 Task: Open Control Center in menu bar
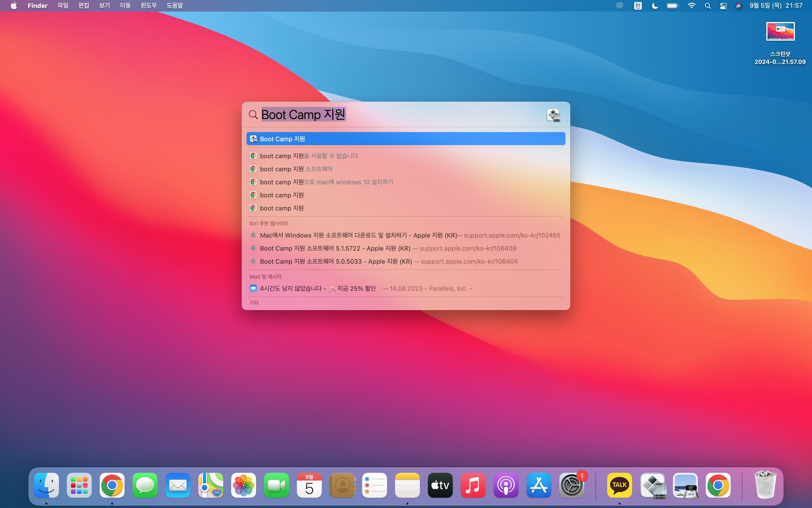(723, 6)
